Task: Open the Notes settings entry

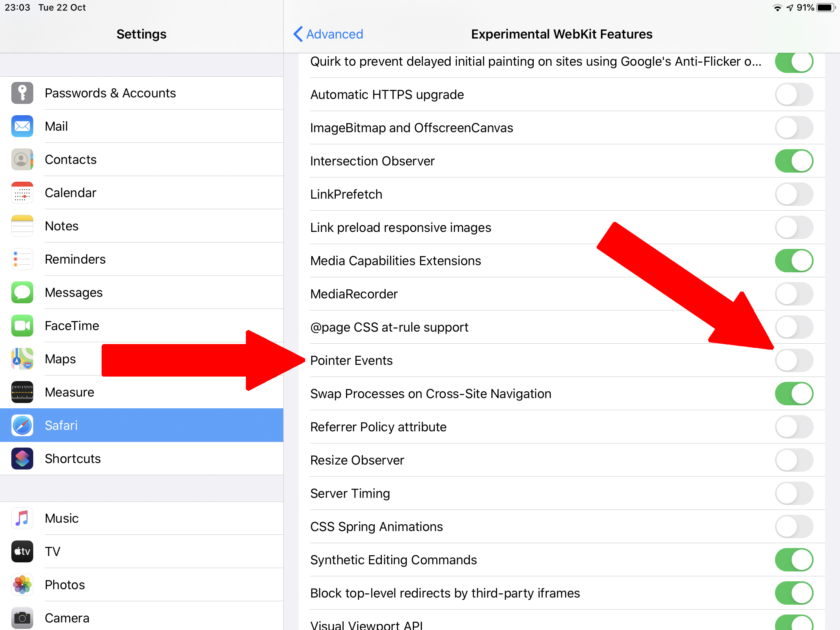Action: pos(62,226)
